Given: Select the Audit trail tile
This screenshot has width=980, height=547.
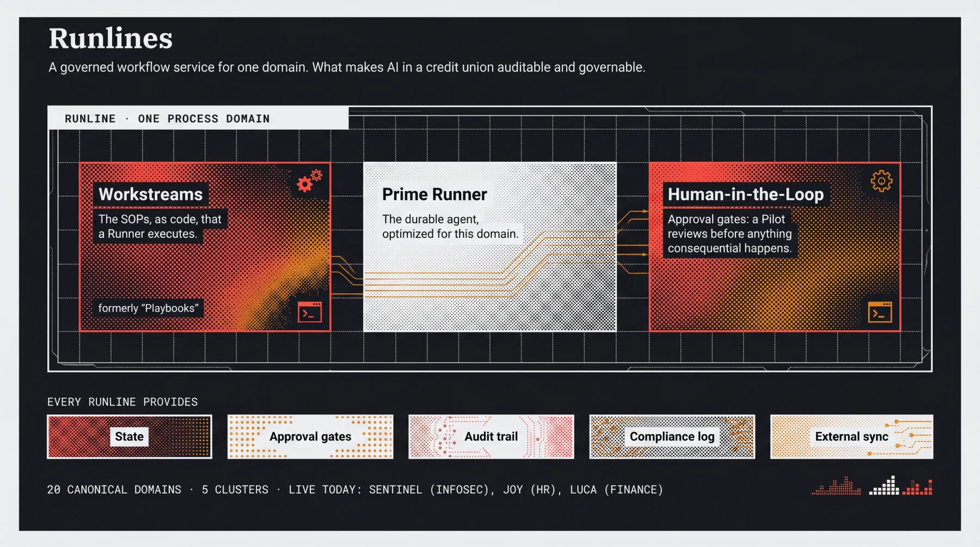Looking at the screenshot, I should (491, 437).
